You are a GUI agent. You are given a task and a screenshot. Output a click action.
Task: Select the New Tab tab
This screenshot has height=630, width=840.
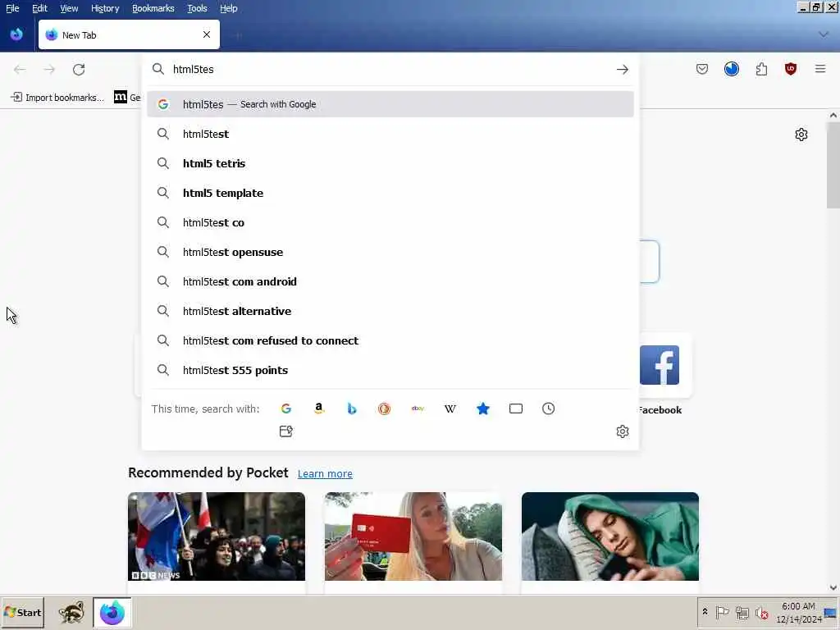coord(129,34)
